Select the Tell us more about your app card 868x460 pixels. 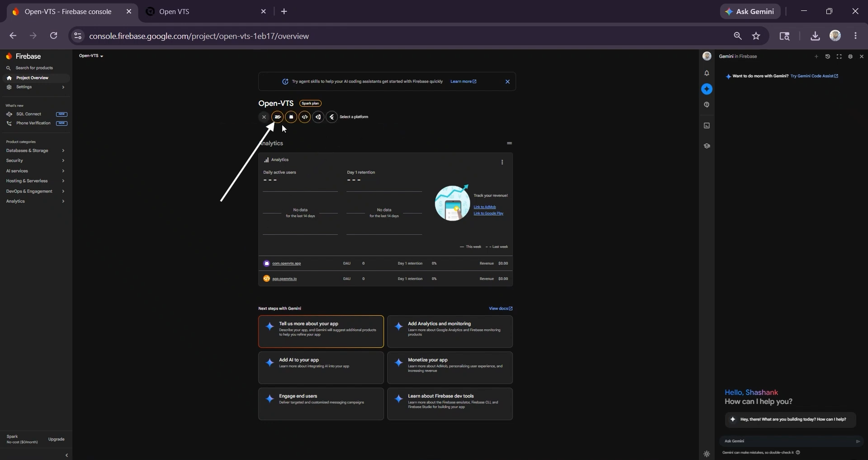point(321,332)
